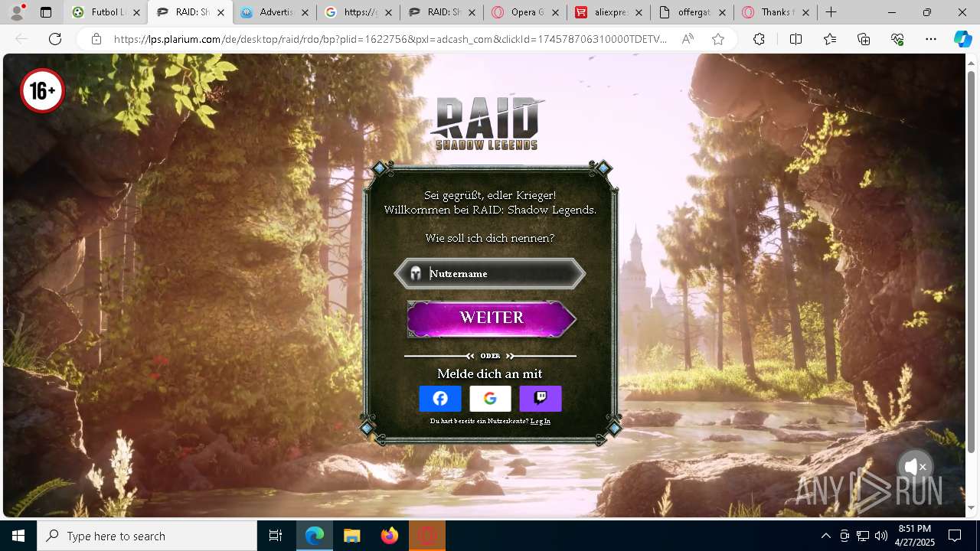Click the RAID Shadow Legends logo
Screen dimensions: 980x551
click(487, 123)
